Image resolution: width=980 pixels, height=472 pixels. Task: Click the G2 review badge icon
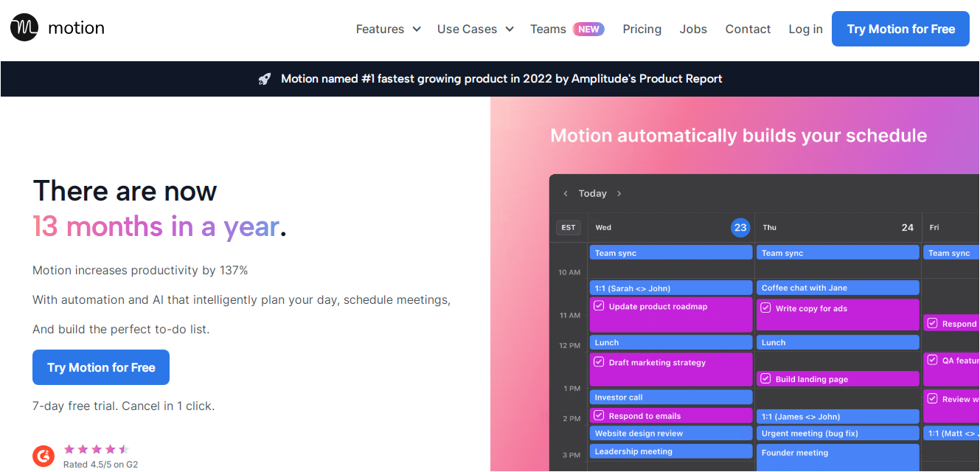[x=44, y=457]
